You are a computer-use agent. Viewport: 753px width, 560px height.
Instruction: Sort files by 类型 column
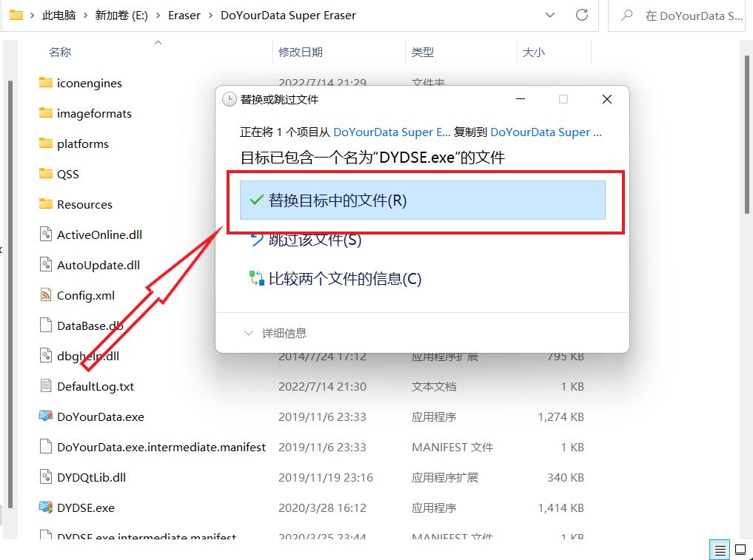pyautogui.click(x=423, y=52)
